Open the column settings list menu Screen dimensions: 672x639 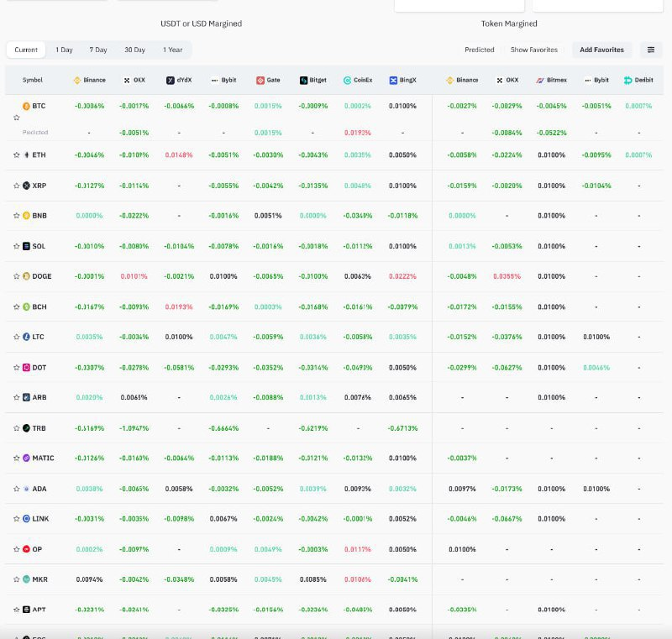650,50
